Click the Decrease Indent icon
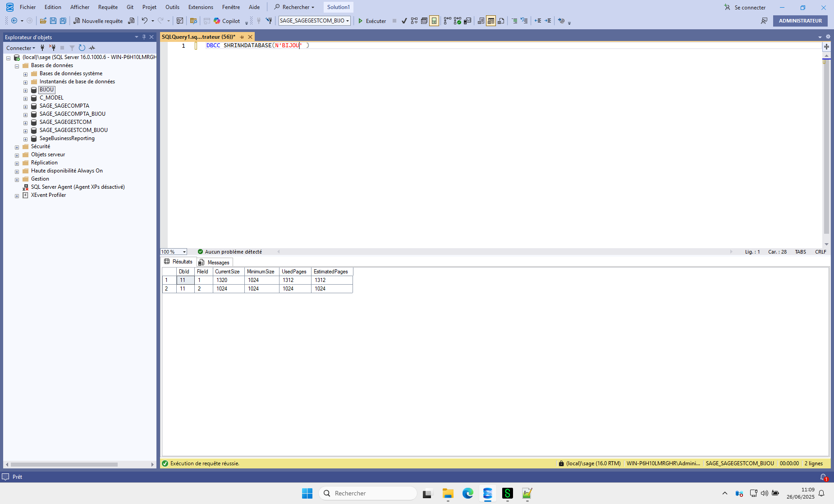This screenshot has width=834, height=504. coord(538,21)
